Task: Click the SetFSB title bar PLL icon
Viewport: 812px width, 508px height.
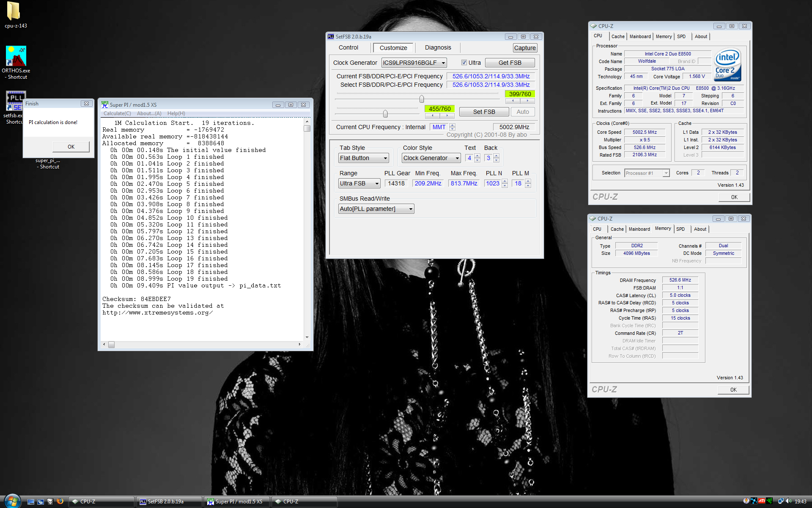Action: (x=331, y=37)
